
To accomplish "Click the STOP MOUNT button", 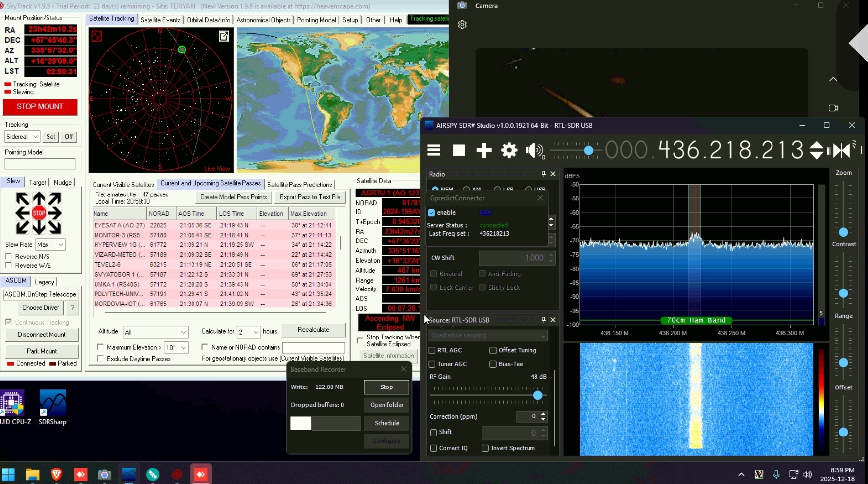I will pos(40,107).
